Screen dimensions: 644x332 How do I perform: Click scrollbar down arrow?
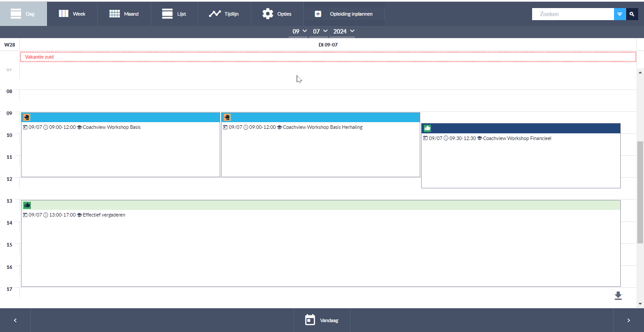coord(640,304)
